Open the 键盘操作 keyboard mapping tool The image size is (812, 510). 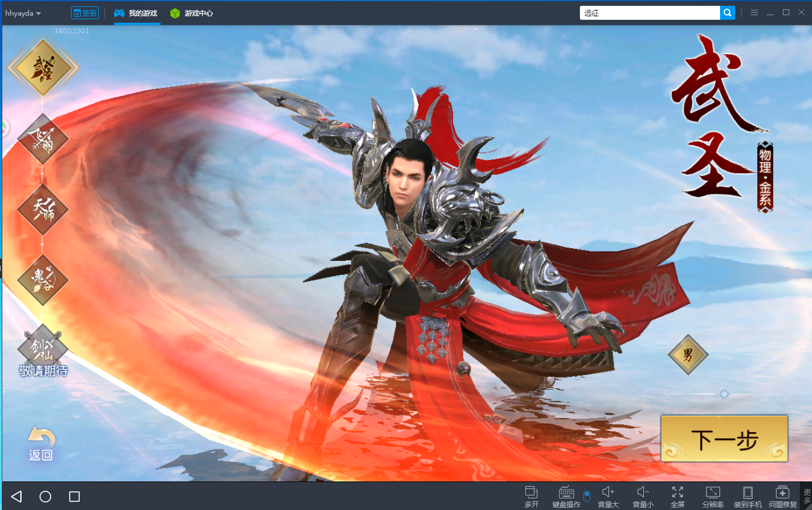point(567,497)
